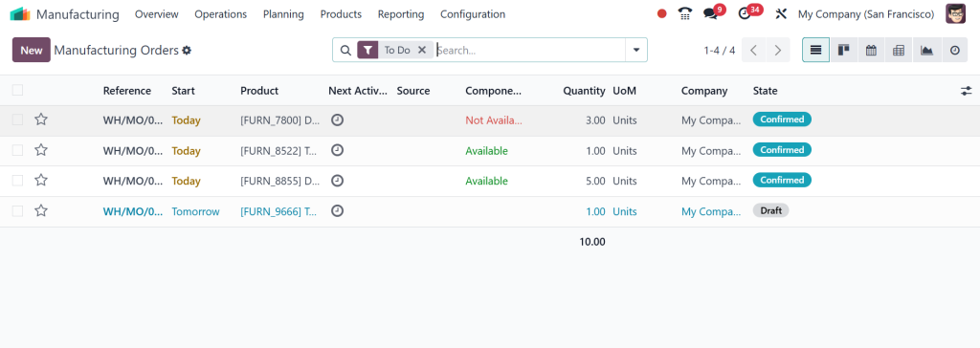Open the Configuration menu
Image resolution: width=980 pixels, height=348 pixels.
point(473,13)
